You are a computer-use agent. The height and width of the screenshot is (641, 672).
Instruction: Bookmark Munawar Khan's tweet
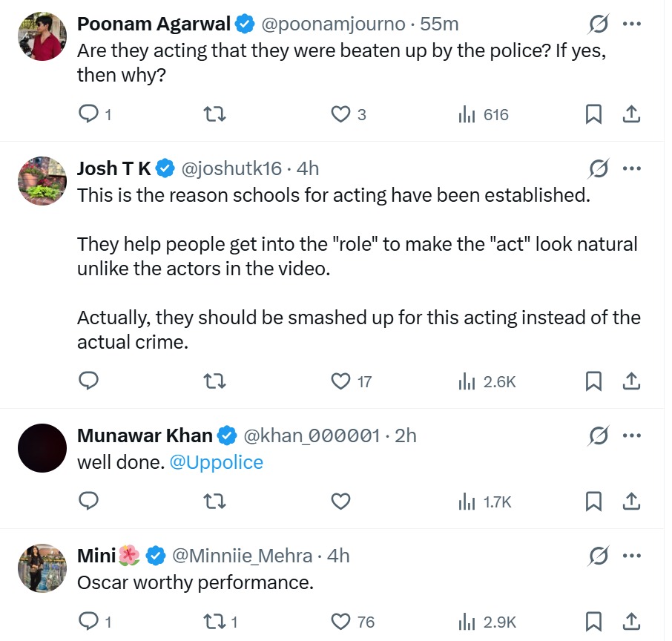pos(593,502)
